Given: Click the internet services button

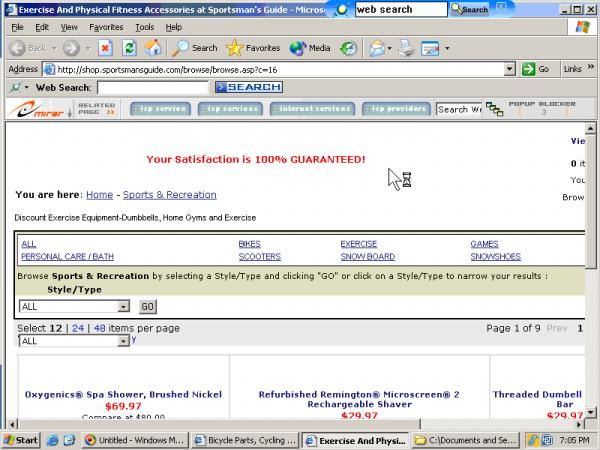Looking at the screenshot, I should (312, 109).
